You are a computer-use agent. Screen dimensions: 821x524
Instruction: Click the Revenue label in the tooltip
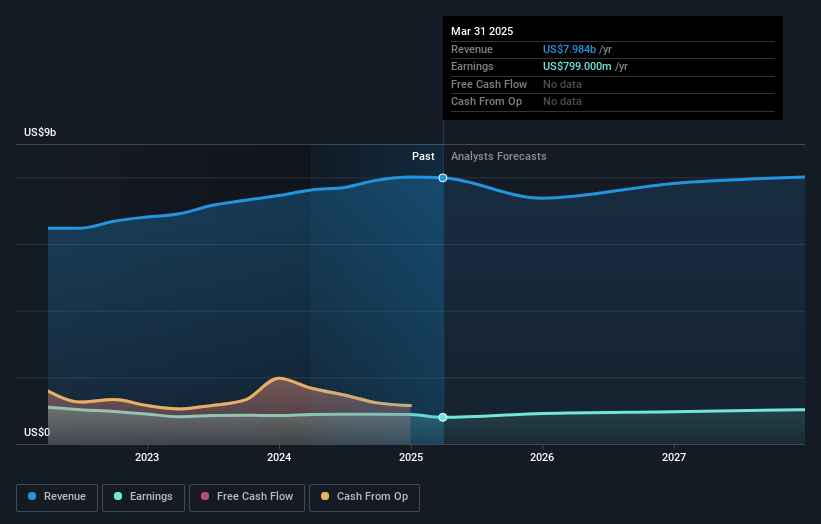click(x=472, y=49)
